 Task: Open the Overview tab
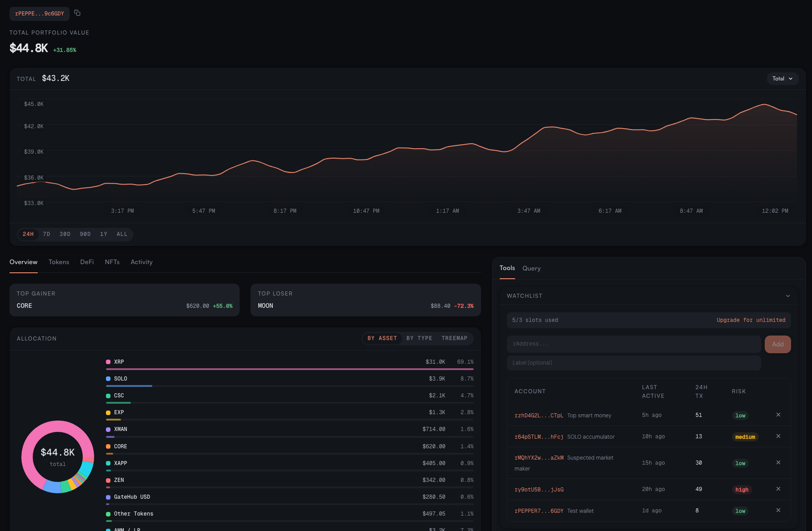(x=24, y=262)
